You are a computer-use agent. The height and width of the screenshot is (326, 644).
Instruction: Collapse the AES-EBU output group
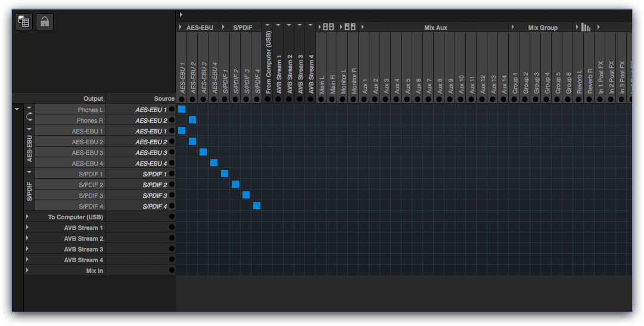click(x=29, y=131)
